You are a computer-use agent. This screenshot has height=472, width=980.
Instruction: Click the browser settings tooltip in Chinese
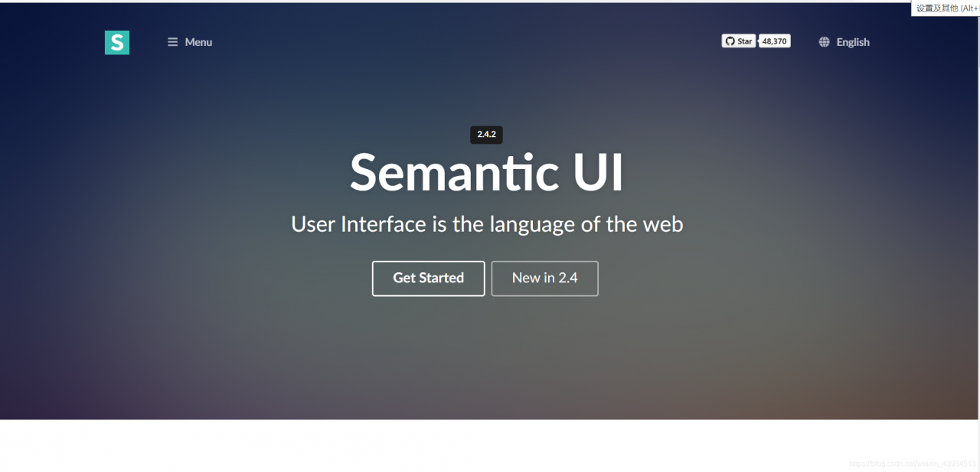click(946, 8)
